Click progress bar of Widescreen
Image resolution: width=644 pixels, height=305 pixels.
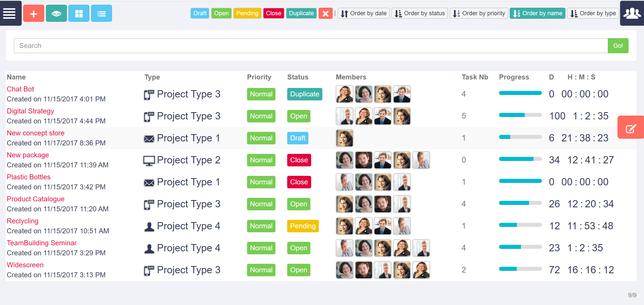click(520, 269)
